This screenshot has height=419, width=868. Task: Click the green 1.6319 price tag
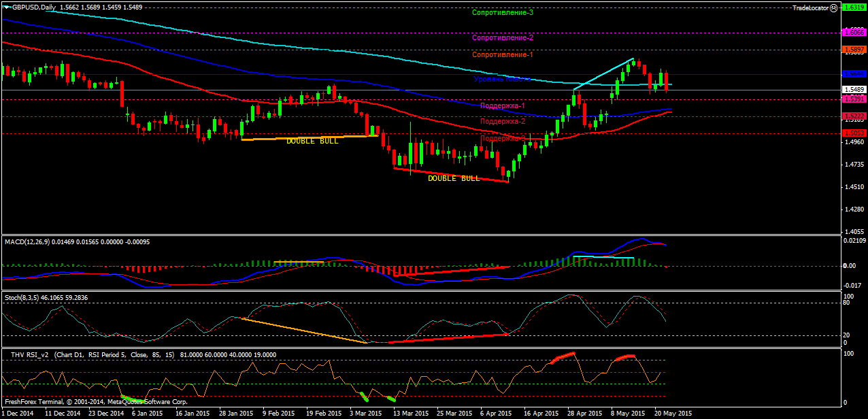(x=853, y=7)
